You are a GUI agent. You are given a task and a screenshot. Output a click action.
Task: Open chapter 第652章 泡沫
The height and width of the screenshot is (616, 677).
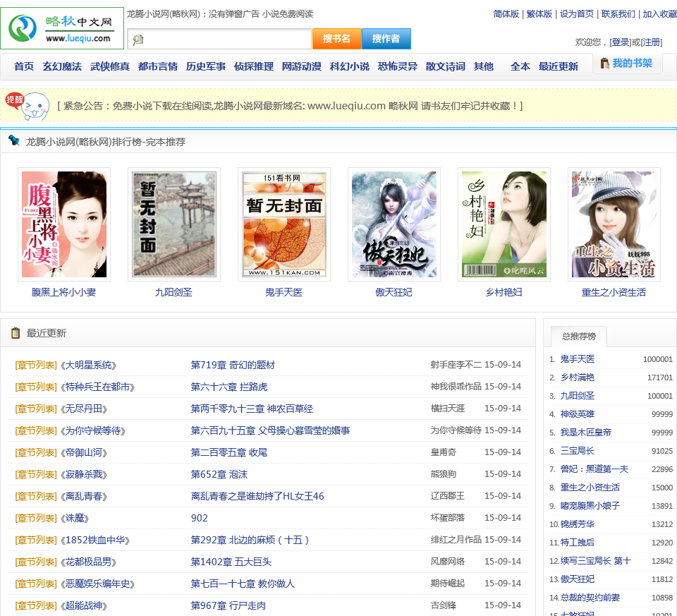click(x=219, y=475)
